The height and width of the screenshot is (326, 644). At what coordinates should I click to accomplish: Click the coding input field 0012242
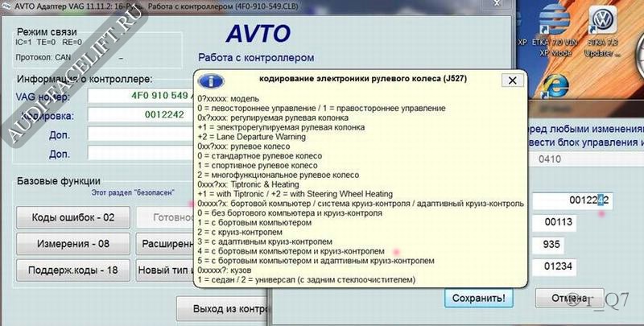(x=572, y=201)
